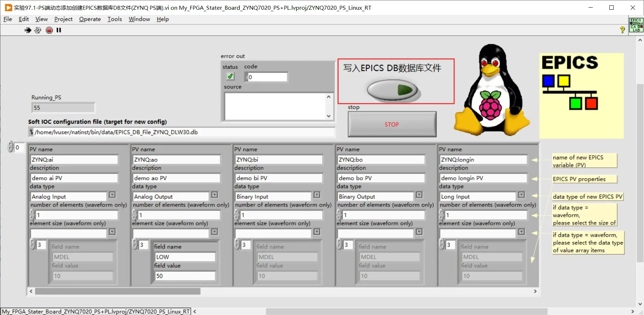Click number of elements stepper for ZYNQ:ao
This screenshot has height=315, width=644.
[135, 215]
